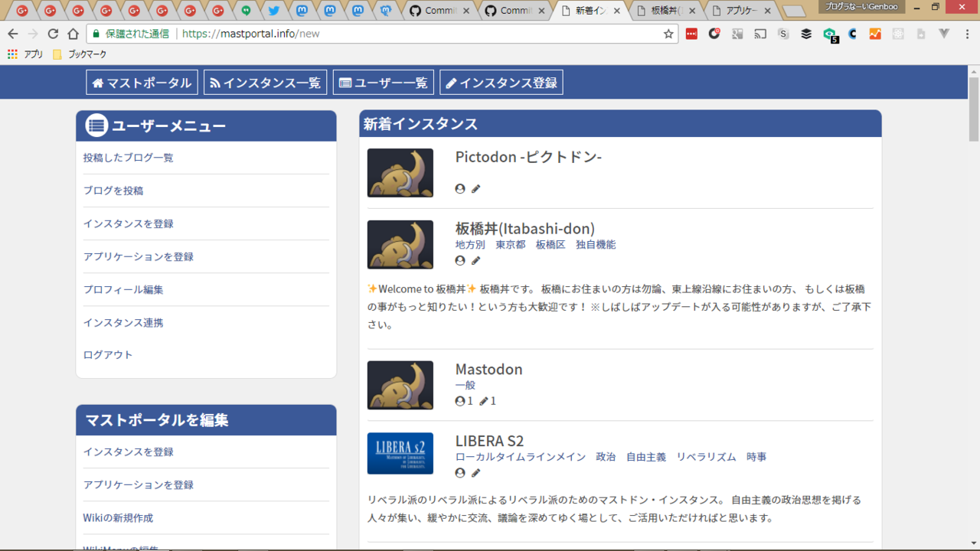Click the ログアウト link in the user menu
The height and width of the screenshot is (551, 980).
(108, 355)
